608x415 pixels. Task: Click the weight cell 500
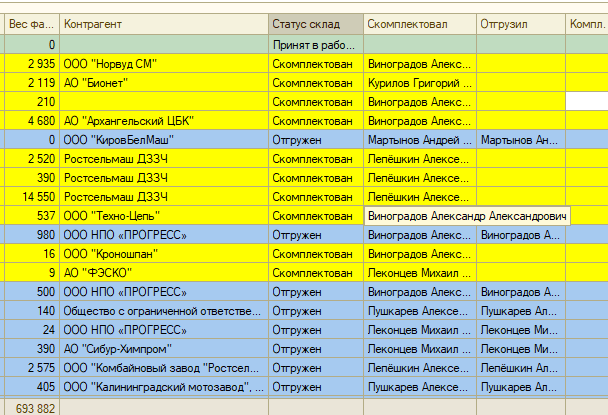pos(32,292)
